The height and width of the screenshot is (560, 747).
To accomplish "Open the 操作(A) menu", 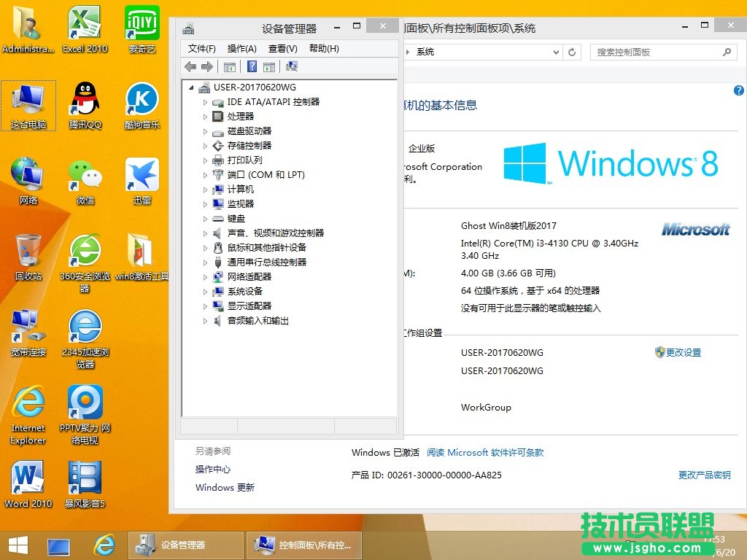I will [241, 48].
